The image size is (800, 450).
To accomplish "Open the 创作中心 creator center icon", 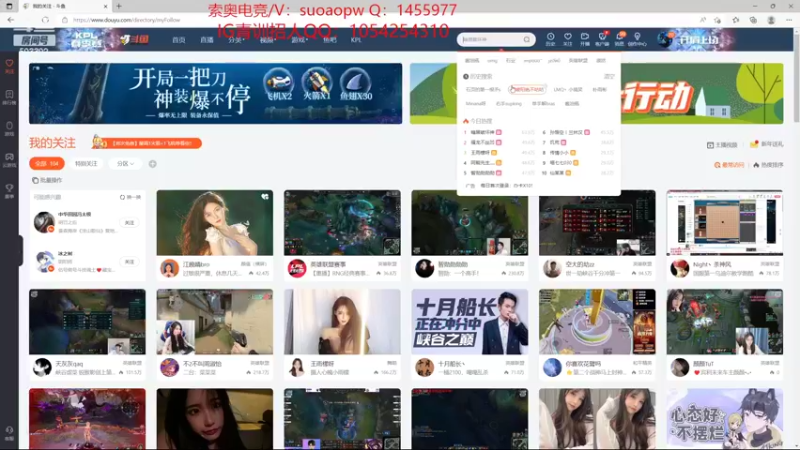I will (637, 39).
